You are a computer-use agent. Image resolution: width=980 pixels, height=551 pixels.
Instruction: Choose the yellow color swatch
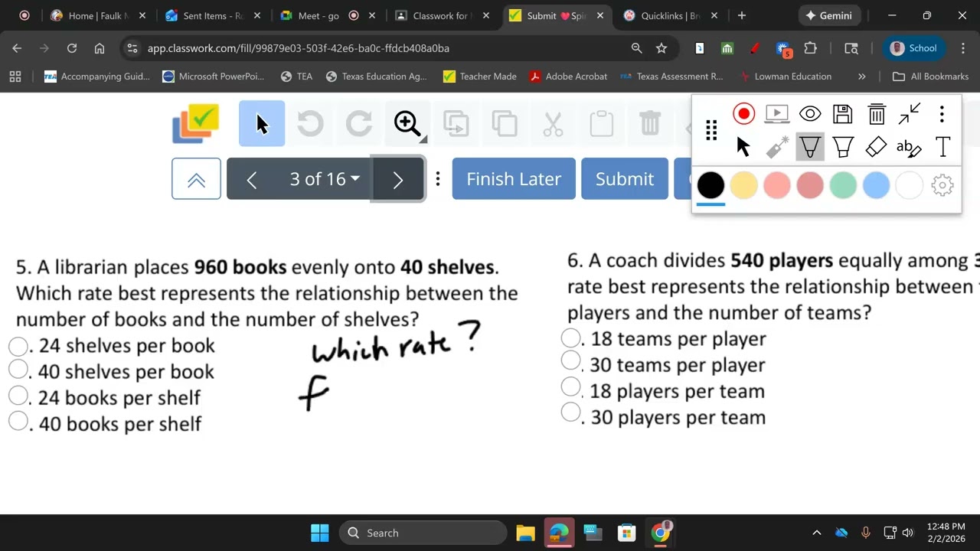(743, 185)
